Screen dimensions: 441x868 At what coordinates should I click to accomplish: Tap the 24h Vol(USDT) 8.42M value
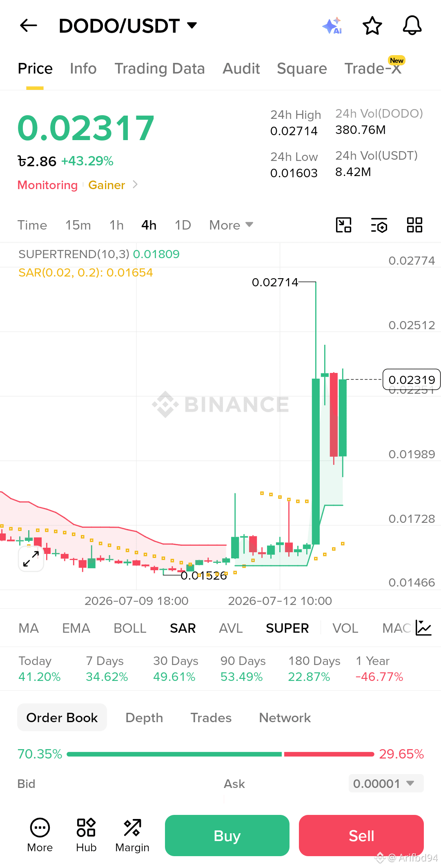pyautogui.click(x=353, y=172)
